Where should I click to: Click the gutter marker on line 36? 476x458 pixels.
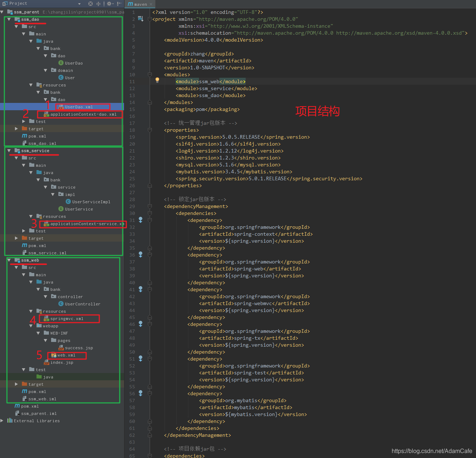(x=140, y=255)
